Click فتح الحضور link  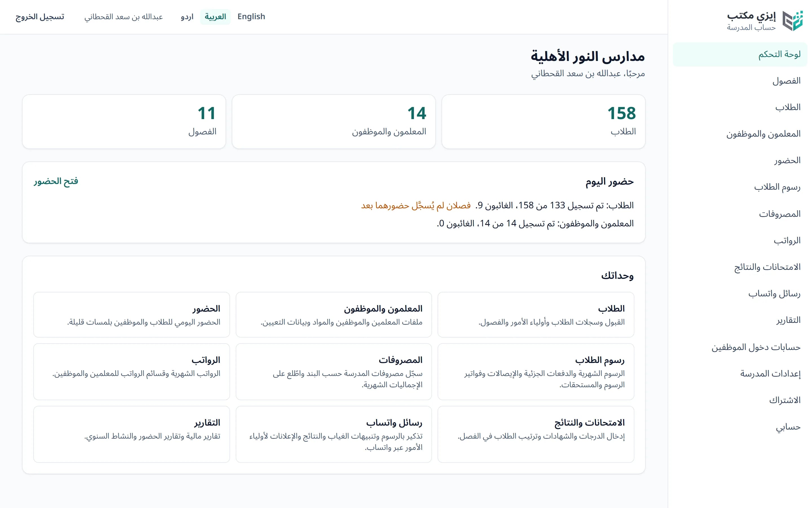click(56, 181)
